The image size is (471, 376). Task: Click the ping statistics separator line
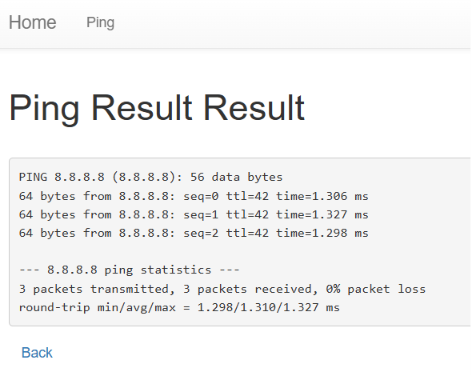(129, 270)
